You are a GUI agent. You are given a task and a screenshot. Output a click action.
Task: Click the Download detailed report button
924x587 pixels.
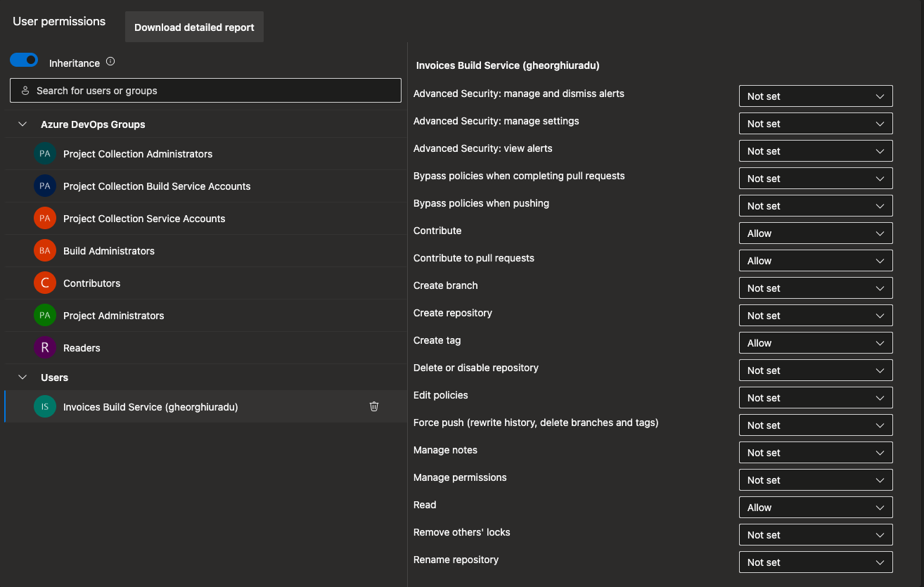tap(194, 27)
